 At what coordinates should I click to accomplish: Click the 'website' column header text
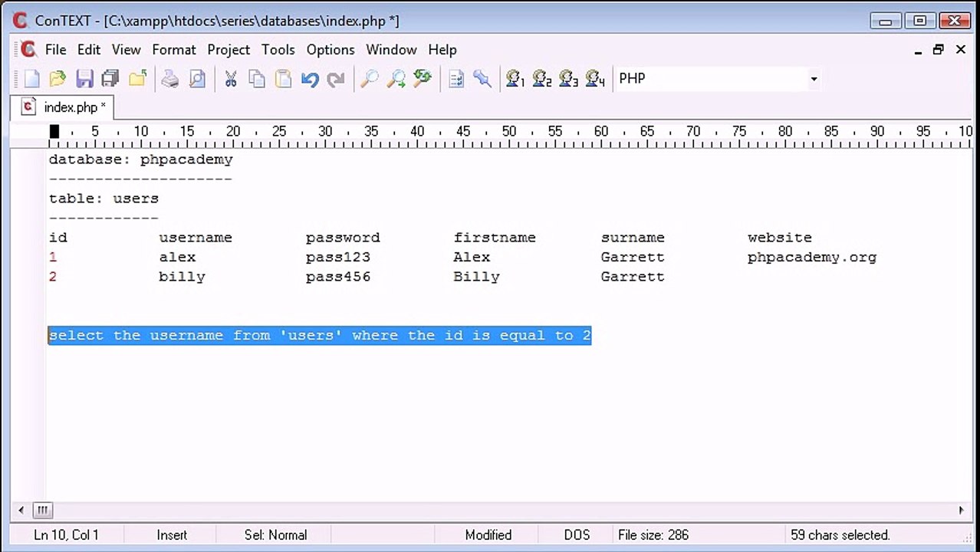point(780,238)
